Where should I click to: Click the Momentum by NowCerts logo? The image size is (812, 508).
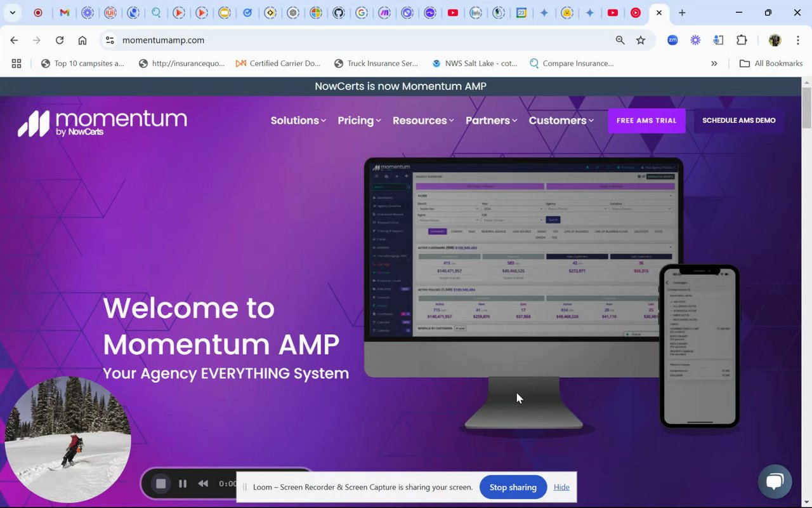(x=102, y=123)
